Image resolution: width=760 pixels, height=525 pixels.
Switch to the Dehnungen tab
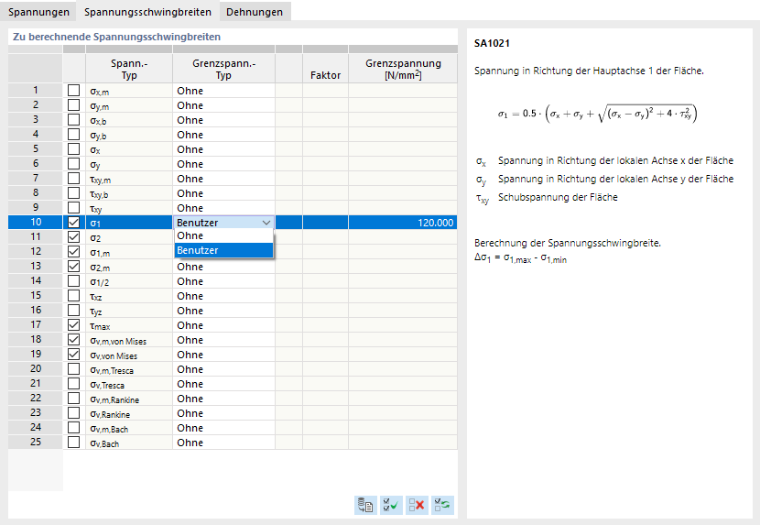coord(254,12)
